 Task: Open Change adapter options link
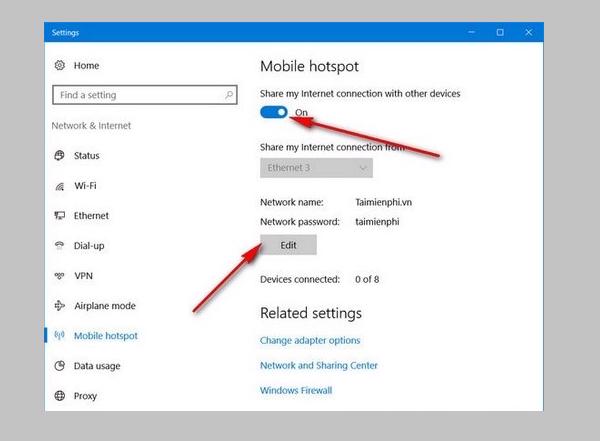(310, 341)
